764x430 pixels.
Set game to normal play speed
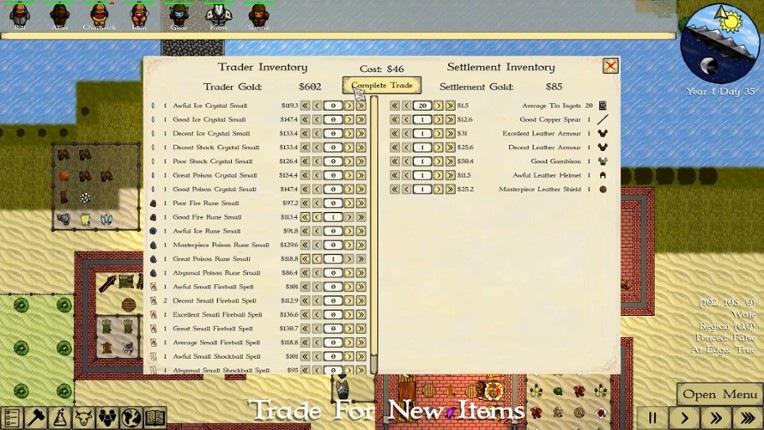click(684, 418)
